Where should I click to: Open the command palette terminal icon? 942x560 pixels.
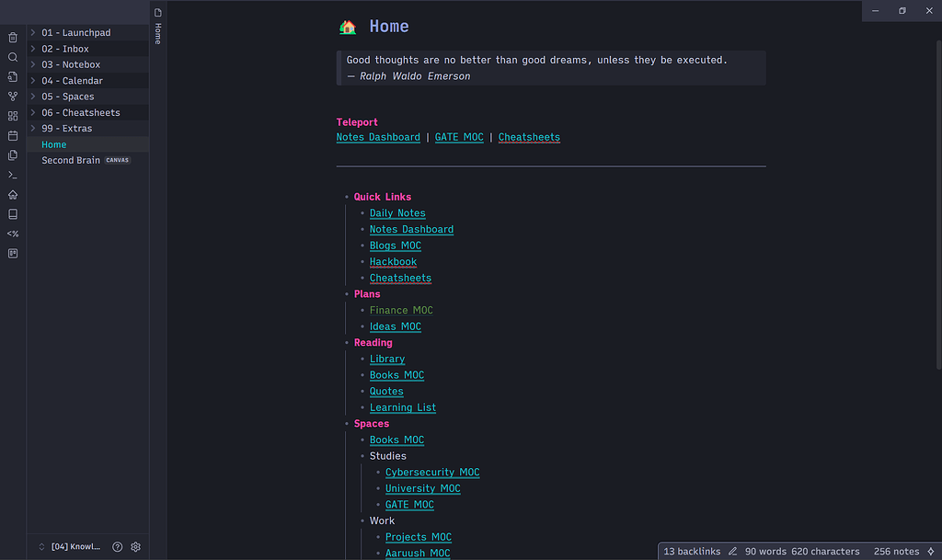click(13, 175)
